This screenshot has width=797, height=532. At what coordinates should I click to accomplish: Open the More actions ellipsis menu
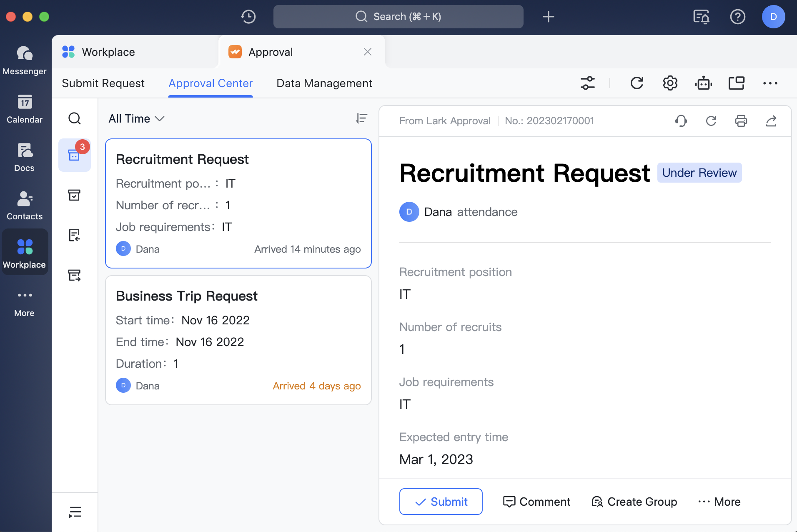point(770,83)
